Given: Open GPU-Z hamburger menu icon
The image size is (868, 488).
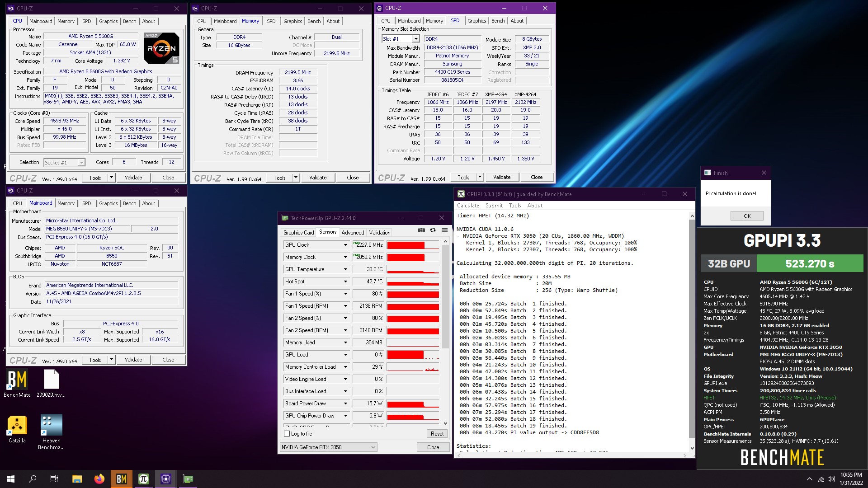Looking at the screenshot, I should pos(444,230).
